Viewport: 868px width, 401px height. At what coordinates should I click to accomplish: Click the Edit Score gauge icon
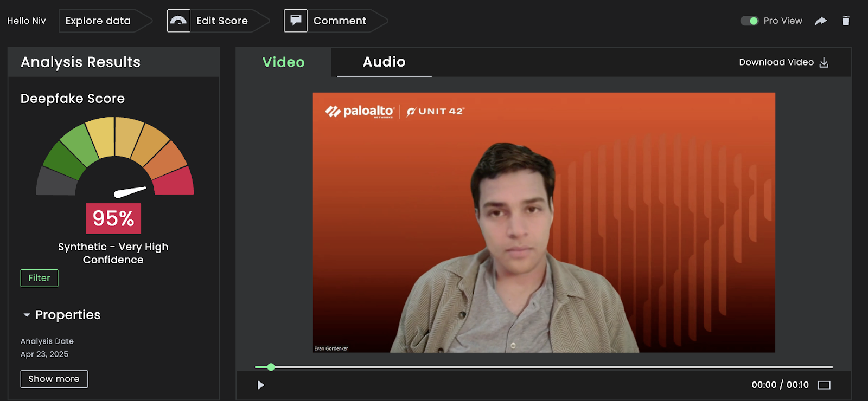(178, 21)
